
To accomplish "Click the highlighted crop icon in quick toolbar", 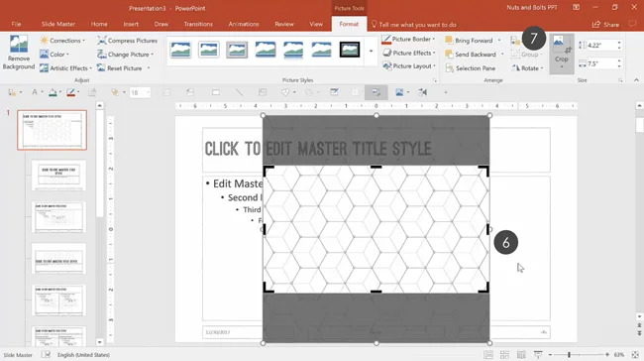I will click(376, 92).
